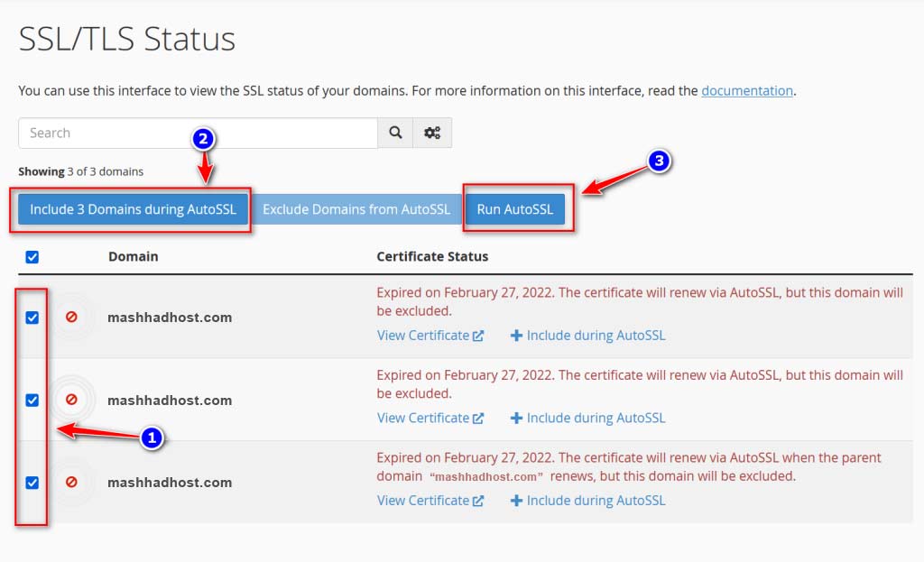Viewport: 924px width, 562px height.
Task: Uncheck the second domain row checkbox
Action: 32,400
